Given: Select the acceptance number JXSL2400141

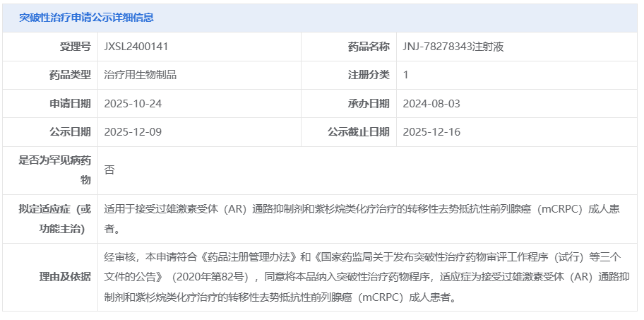Looking at the screenshot, I should tap(136, 47).
